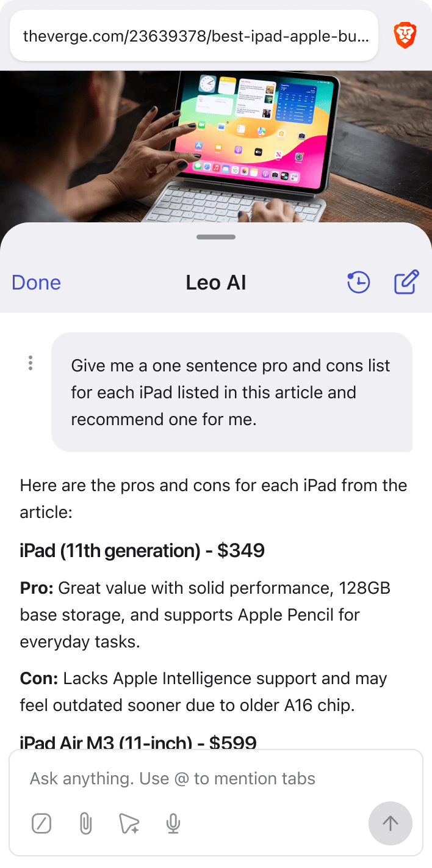Activate voice input with the microphone icon
Viewport: 432px width, 868px height.
click(x=173, y=823)
